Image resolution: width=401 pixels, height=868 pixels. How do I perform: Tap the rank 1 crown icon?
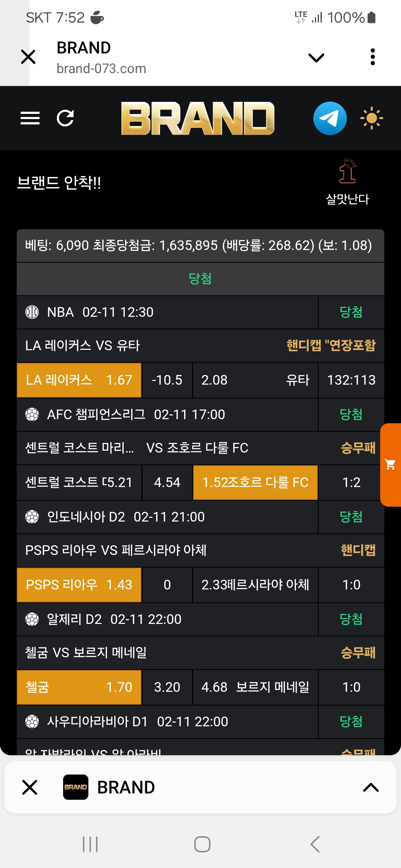click(x=348, y=171)
